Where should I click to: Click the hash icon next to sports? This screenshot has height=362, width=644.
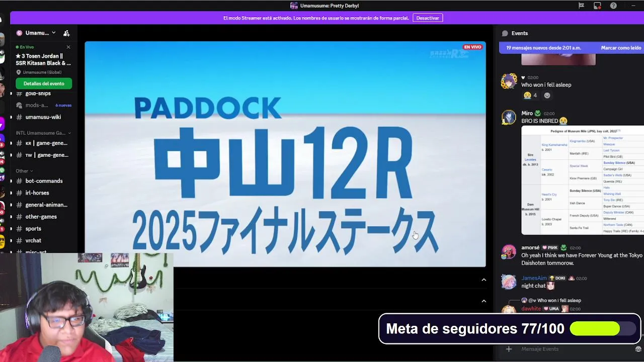[x=19, y=229]
